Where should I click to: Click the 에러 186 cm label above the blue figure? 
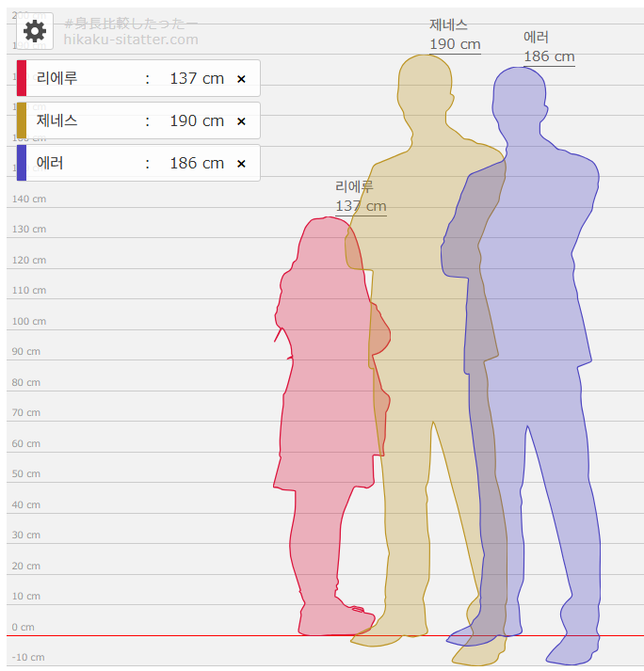click(x=549, y=47)
